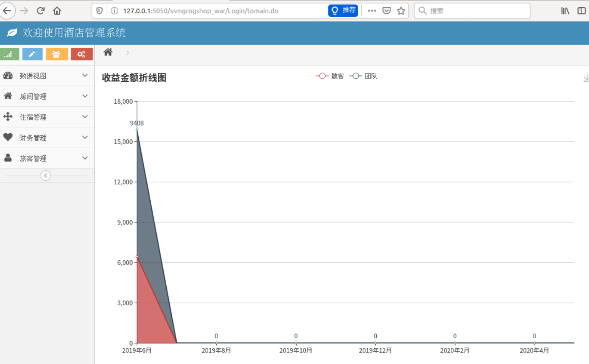Open the tracking protection shield icon
This screenshot has height=364, width=589.
(x=100, y=11)
